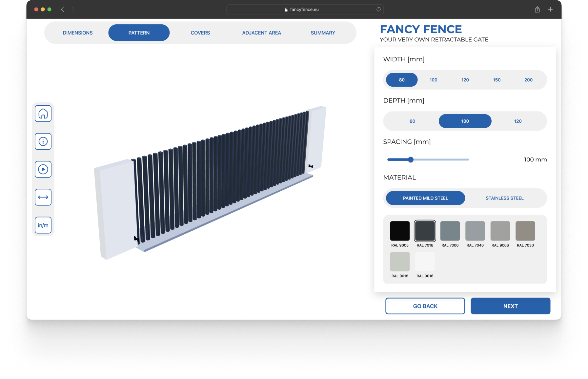Reload the page in the address bar
Image resolution: width=588 pixels, height=379 pixels.
point(378,10)
